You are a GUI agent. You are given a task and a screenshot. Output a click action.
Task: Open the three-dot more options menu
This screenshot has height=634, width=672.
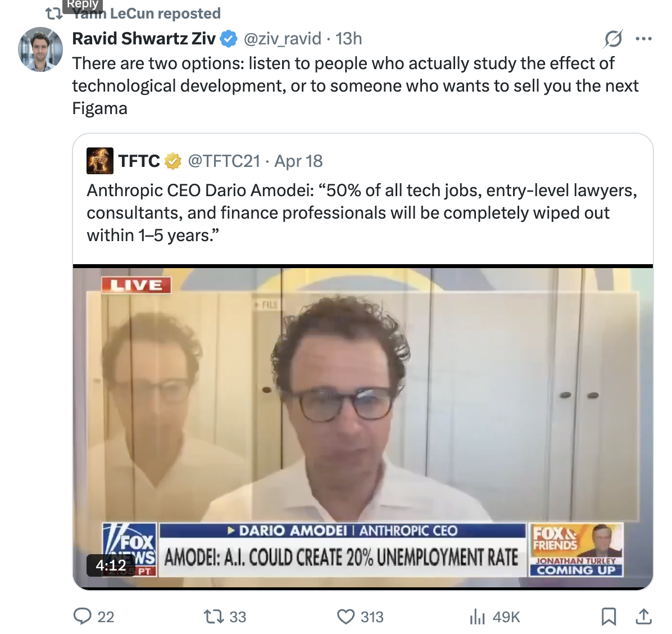tap(644, 39)
